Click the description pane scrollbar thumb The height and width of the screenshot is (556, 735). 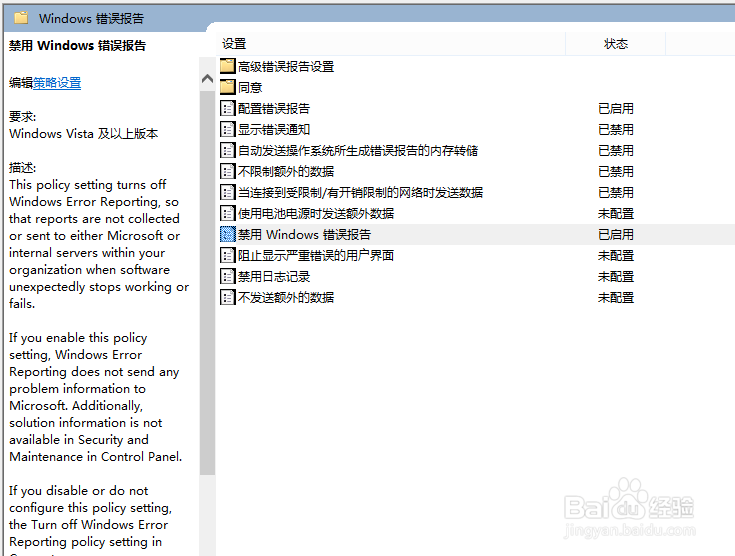[207, 283]
